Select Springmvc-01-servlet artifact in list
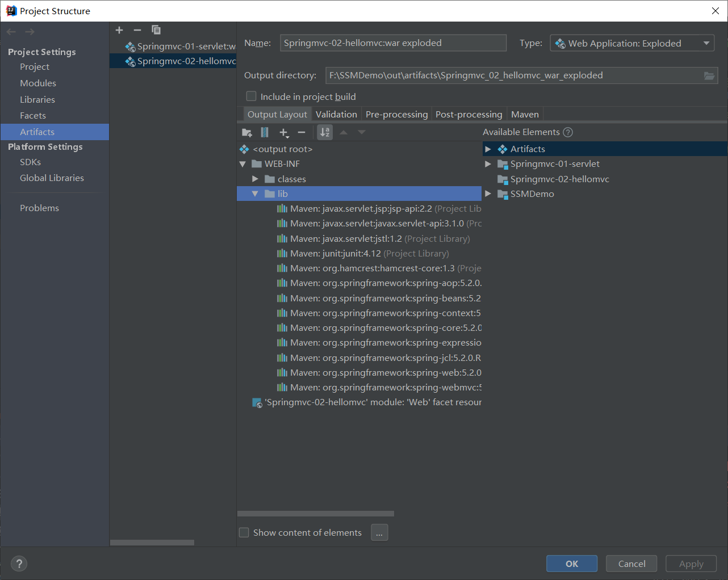The image size is (728, 580). [x=180, y=47]
